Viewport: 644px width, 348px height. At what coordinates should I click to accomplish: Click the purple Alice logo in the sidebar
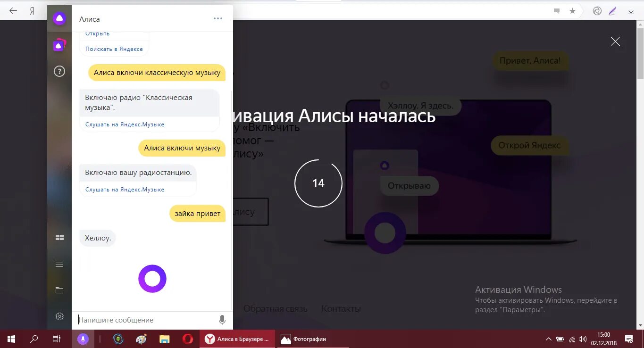[x=59, y=19]
